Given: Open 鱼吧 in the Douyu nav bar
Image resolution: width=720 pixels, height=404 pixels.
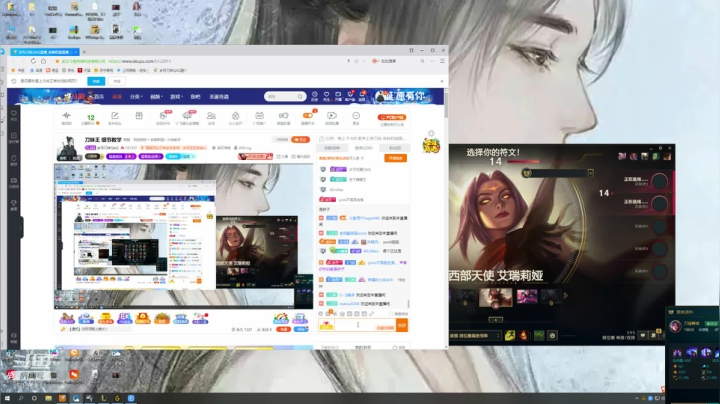Looking at the screenshot, I should 196,97.
